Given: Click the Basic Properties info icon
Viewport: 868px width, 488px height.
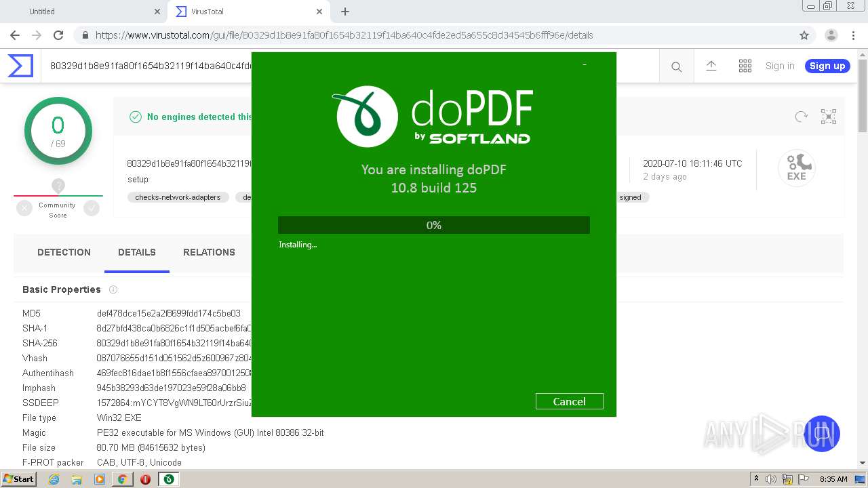Looking at the screenshot, I should point(113,289).
